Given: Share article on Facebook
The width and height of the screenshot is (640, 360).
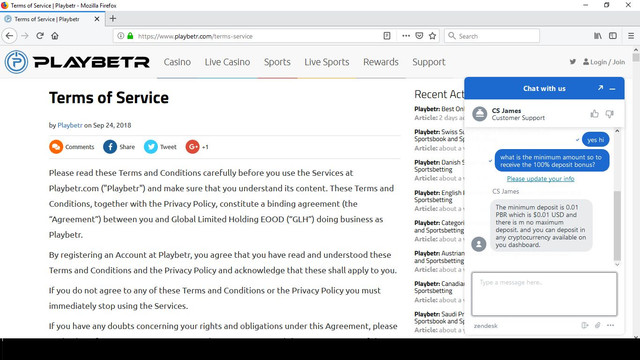Looking at the screenshot, I should 110,147.
